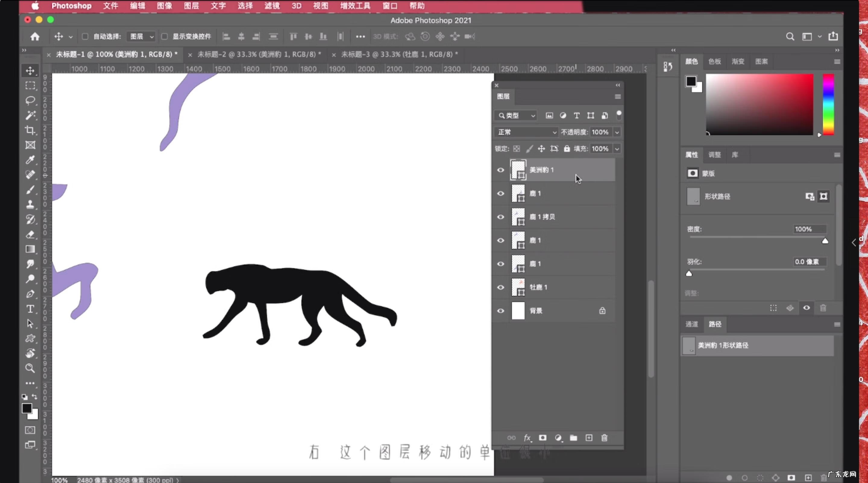This screenshot has width=868, height=483.
Task: Click the link layers button
Action: click(x=511, y=438)
